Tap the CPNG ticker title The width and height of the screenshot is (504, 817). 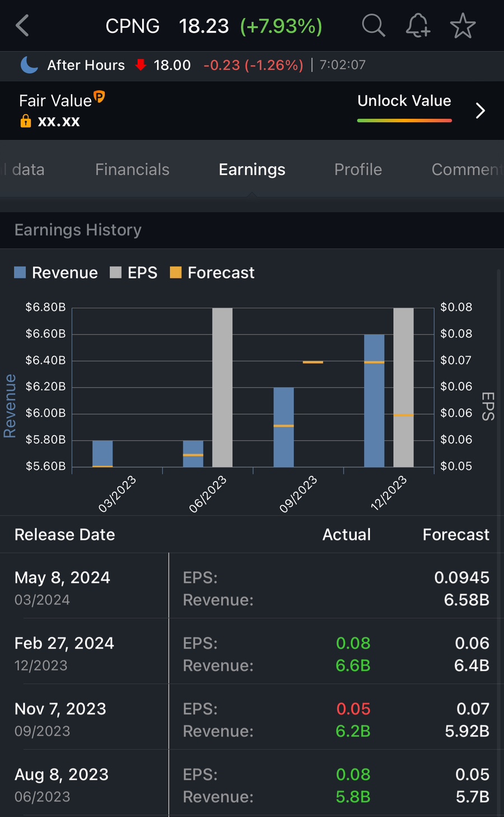tap(132, 26)
